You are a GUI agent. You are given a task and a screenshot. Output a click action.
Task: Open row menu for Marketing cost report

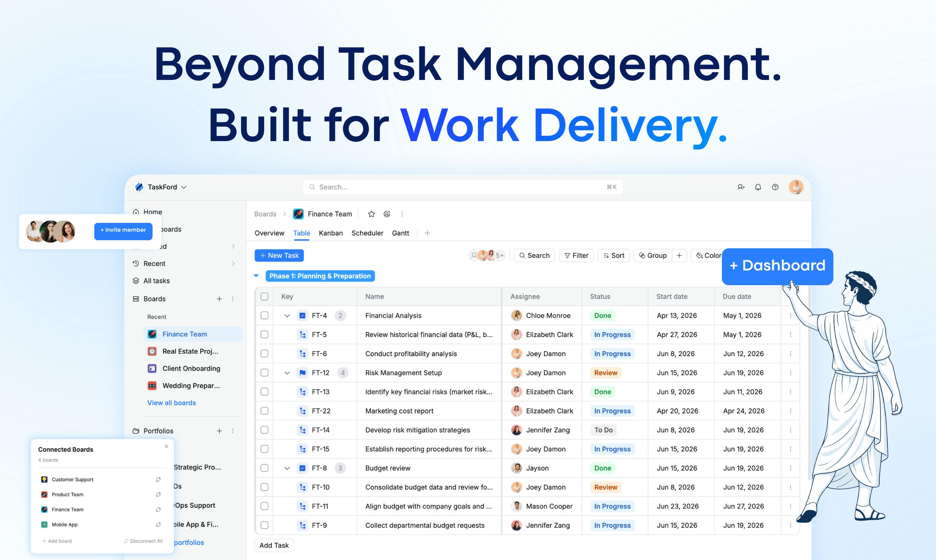pyautogui.click(x=790, y=411)
